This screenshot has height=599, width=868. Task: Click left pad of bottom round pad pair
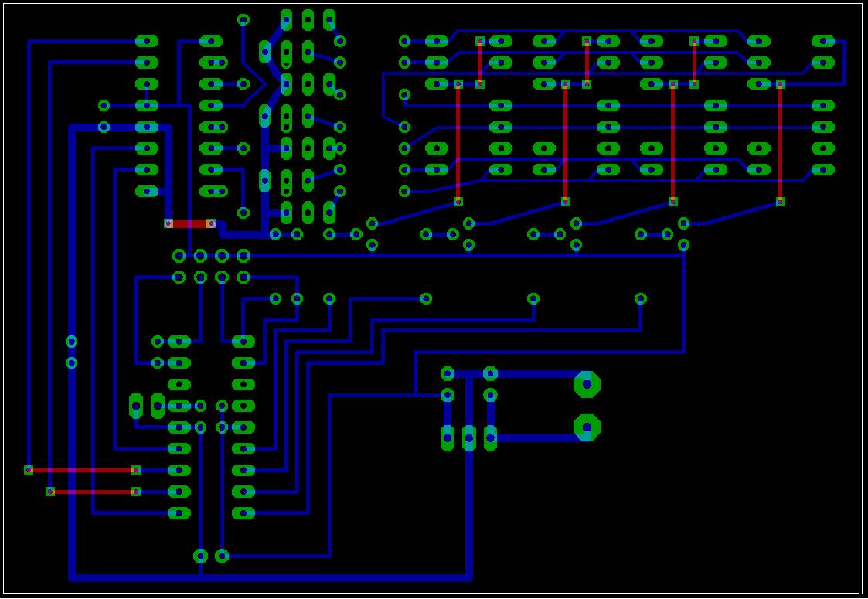(x=200, y=556)
